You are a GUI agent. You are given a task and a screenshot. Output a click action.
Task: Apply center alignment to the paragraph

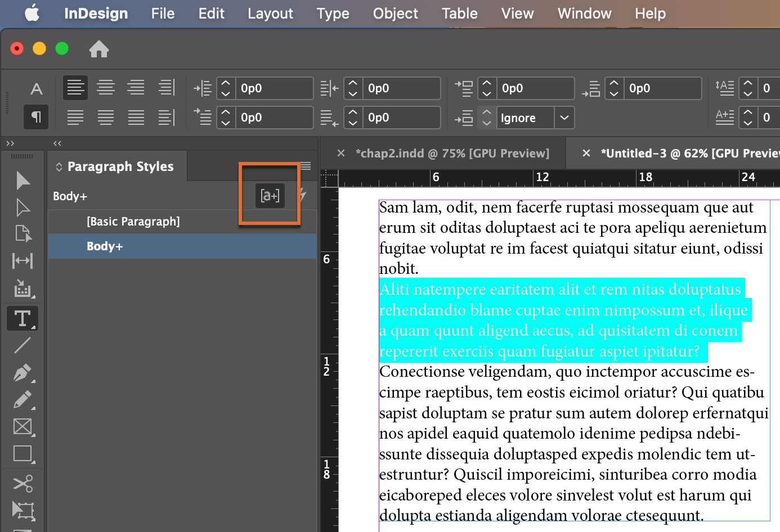106,88
